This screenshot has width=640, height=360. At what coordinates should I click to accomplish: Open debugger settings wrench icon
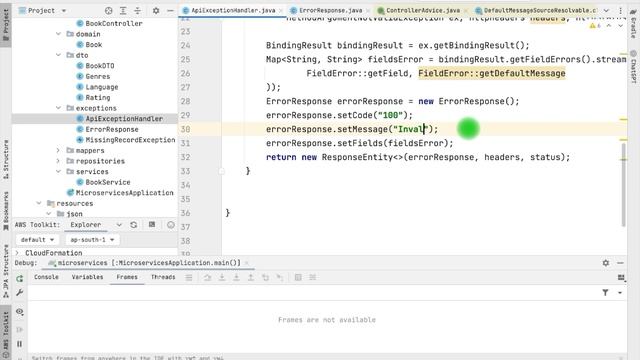(20, 293)
